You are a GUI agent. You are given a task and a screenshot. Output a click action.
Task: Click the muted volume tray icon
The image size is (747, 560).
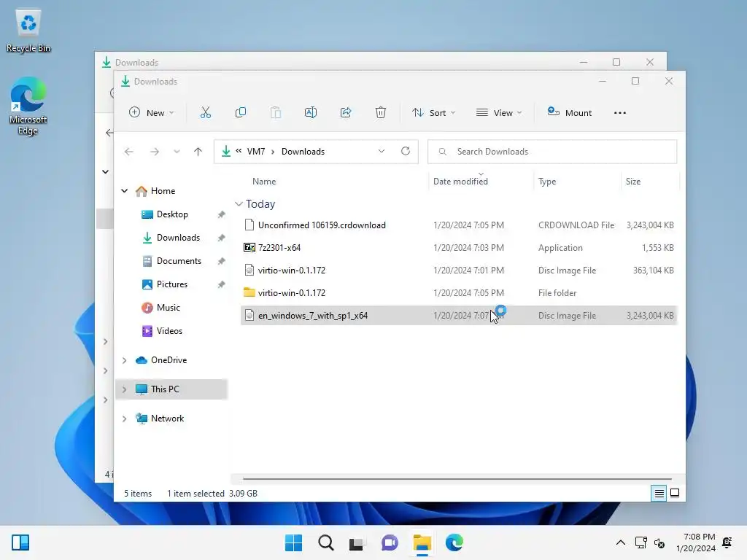(x=659, y=542)
